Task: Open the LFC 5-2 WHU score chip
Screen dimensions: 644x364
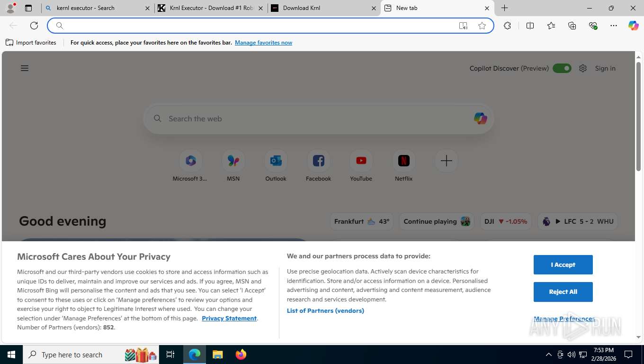Action: (578, 221)
